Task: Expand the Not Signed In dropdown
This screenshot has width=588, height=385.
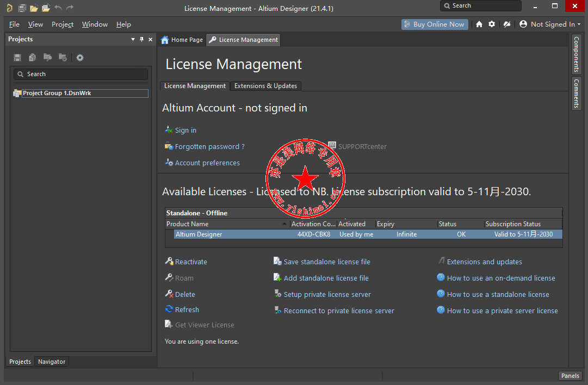Action: pyautogui.click(x=579, y=24)
